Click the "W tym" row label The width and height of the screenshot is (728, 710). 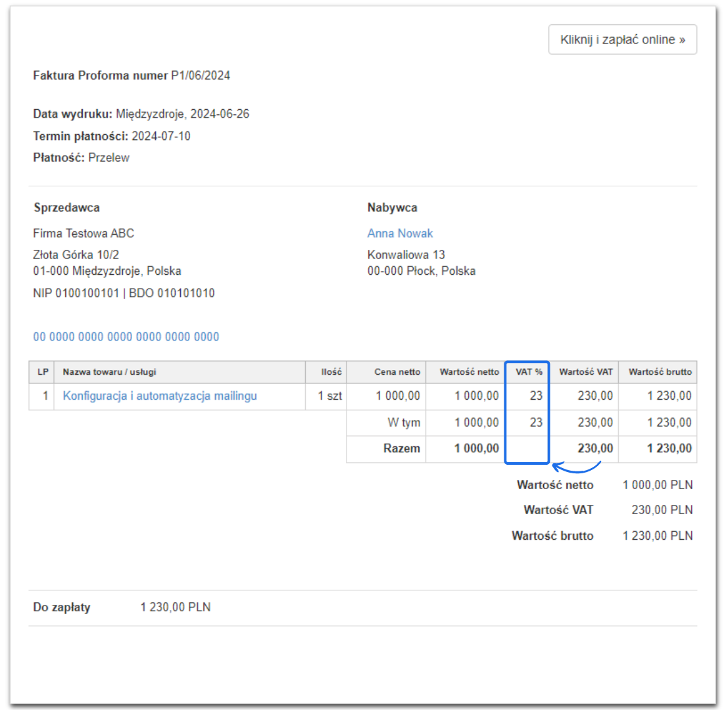(403, 423)
